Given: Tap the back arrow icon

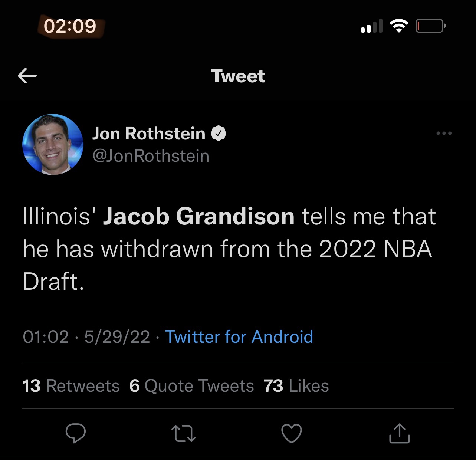Looking at the screenshot, I should point(27,76).
